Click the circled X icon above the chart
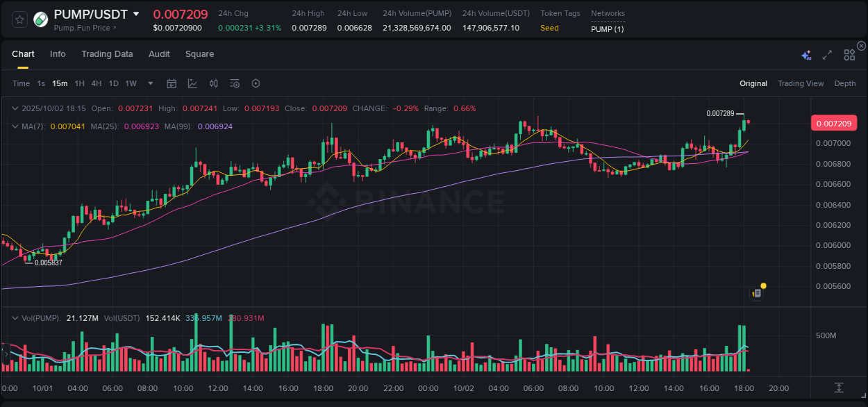Screen dimensions: 868x407 coord(861,45)
